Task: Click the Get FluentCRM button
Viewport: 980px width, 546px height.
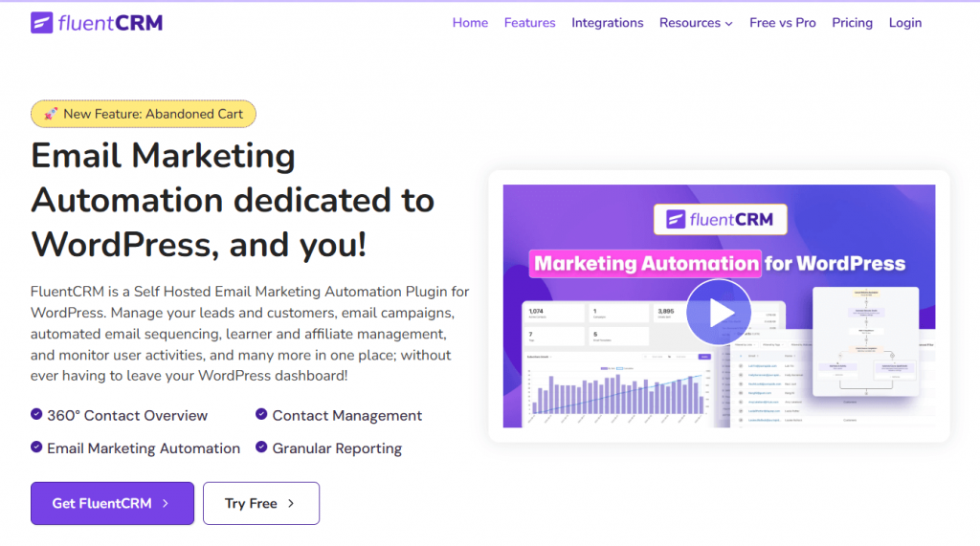Action: (113, 503)
